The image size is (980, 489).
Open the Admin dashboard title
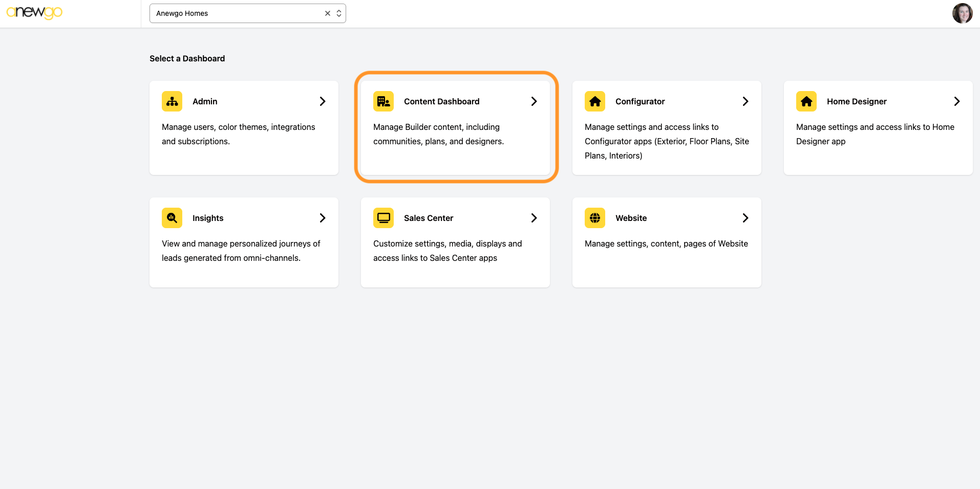(205, 101)
